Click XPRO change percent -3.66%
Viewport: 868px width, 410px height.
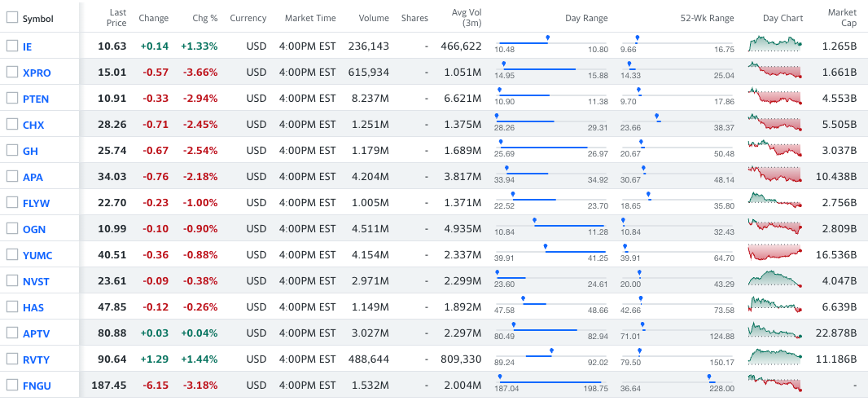point(200,72)
